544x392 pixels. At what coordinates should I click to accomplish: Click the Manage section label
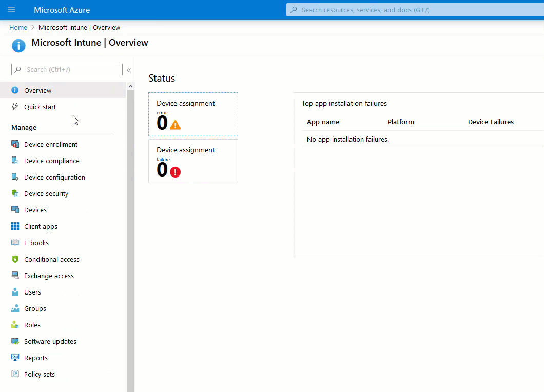point(24,127)
